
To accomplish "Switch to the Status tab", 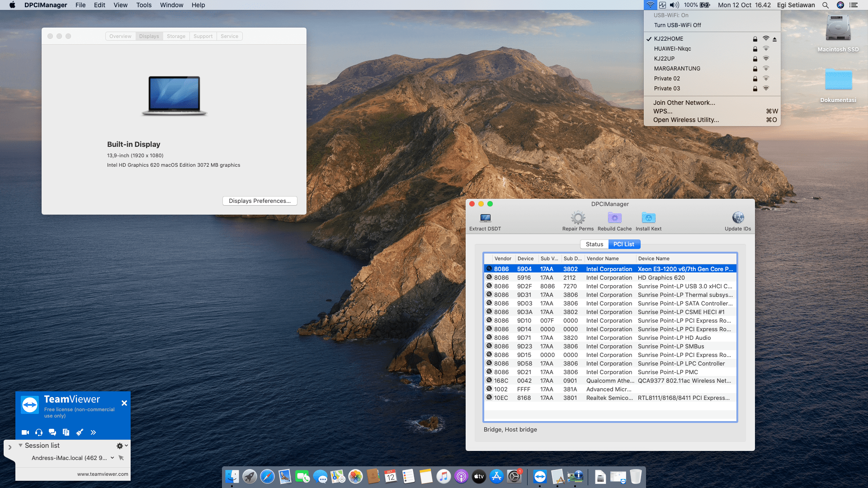I will click(594, 244).
